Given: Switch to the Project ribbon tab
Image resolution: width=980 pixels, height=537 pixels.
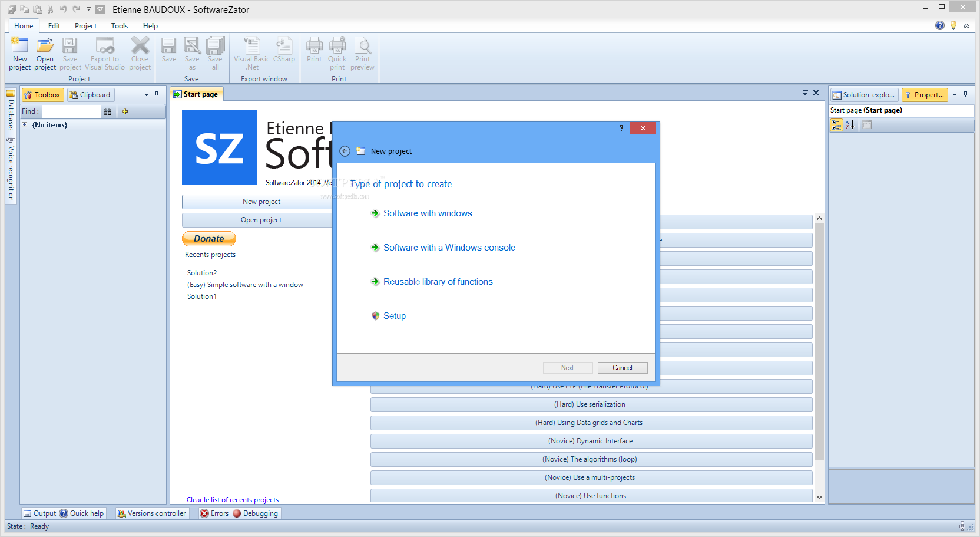Looking at the screenshot, I should tap(85, 26).
